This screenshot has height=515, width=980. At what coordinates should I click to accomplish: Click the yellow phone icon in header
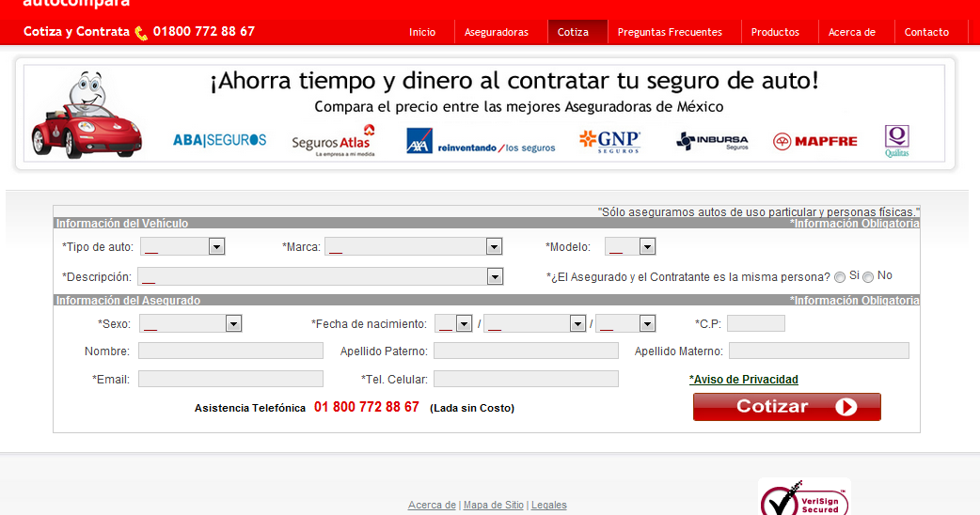tap(141, 33)
